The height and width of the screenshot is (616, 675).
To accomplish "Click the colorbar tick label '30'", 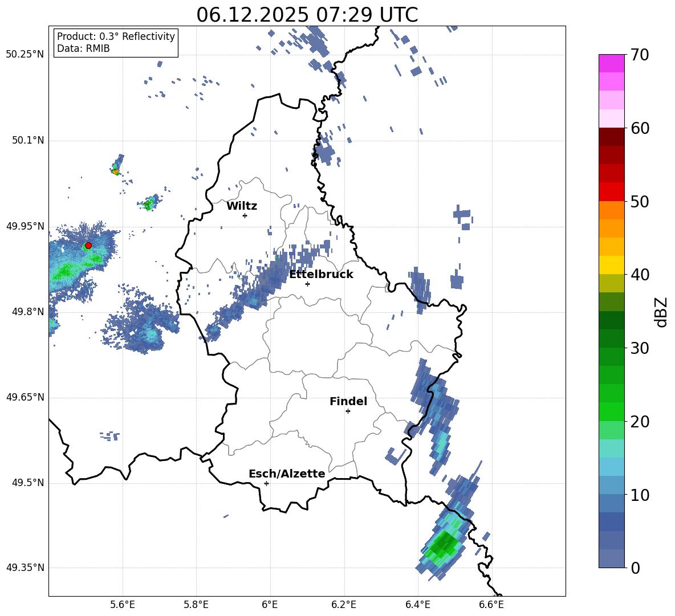I will (x=640, y=348).
